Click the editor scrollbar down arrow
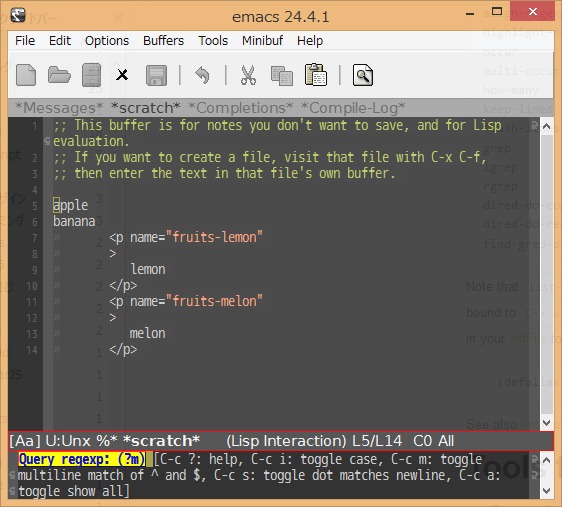Screen dimensions: 562x507 pyautogui.click(x=547, y=423)
